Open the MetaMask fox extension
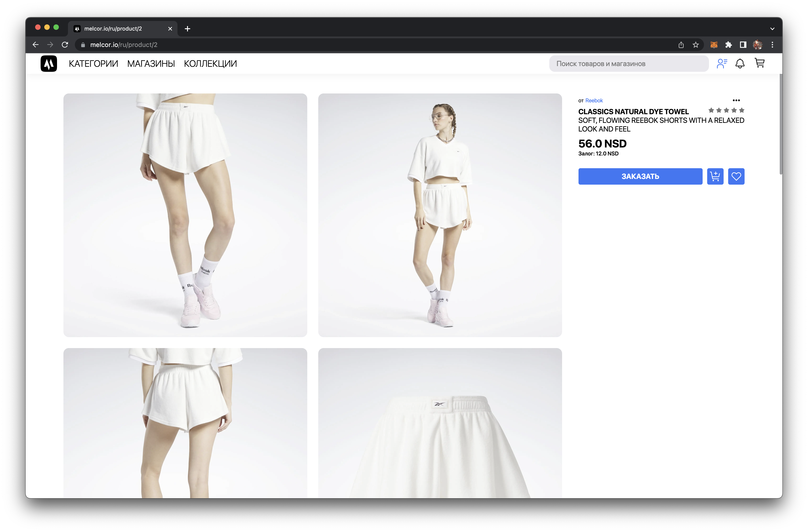The height and width of the screenshot is (532, 808). pyautogui.click(x=714, y=45)
